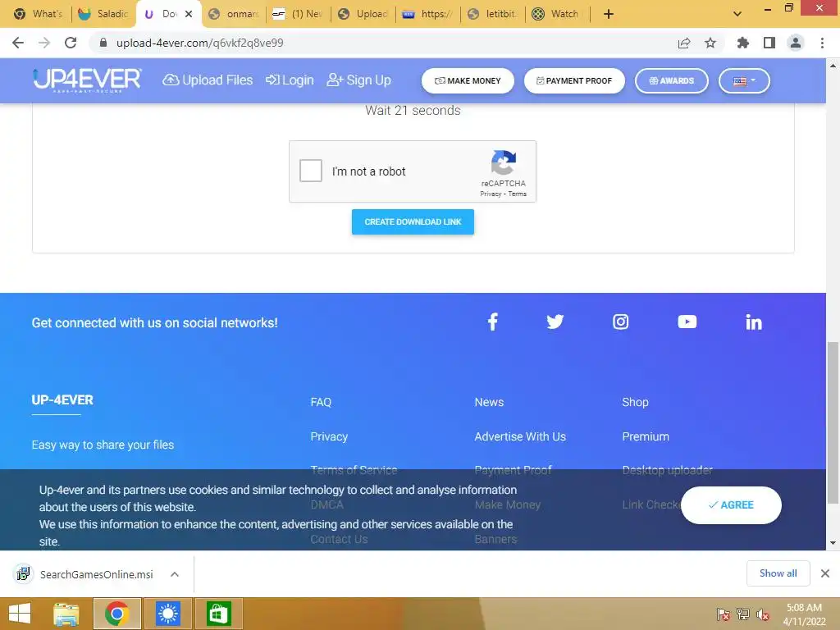The width and height of the screenshot is (840, 630).
Task: Close the downloads bar
Action: pos(825,573)
